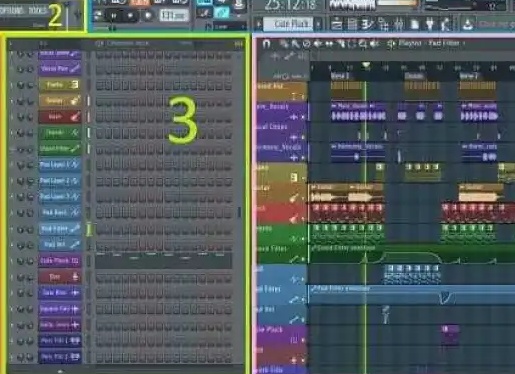This screenshot has height=374, width=515.
Task: Select the Perc Fill 1 channel button
Action: pyautogui.click(x=60, y=341)
